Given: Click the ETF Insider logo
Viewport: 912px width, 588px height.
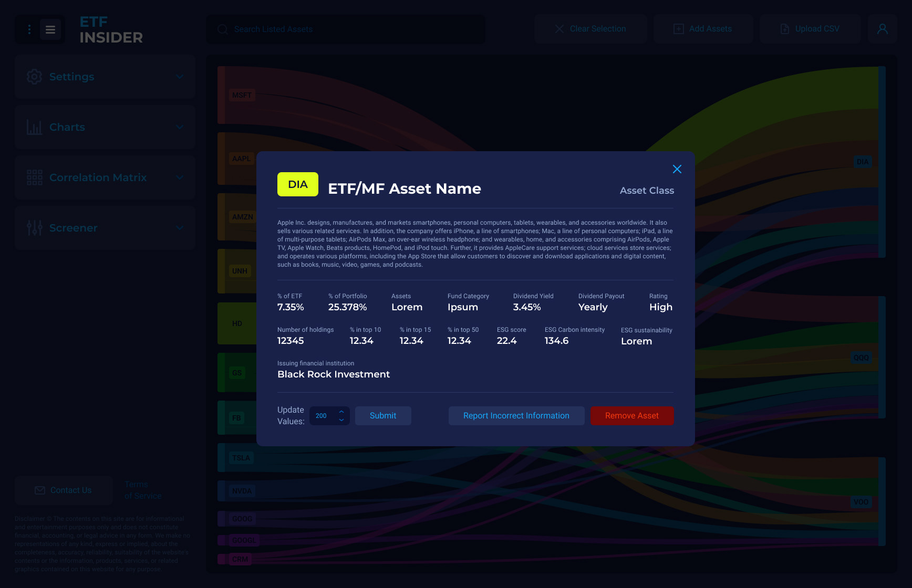Looking at the screenshot, I should pos(111,29).
